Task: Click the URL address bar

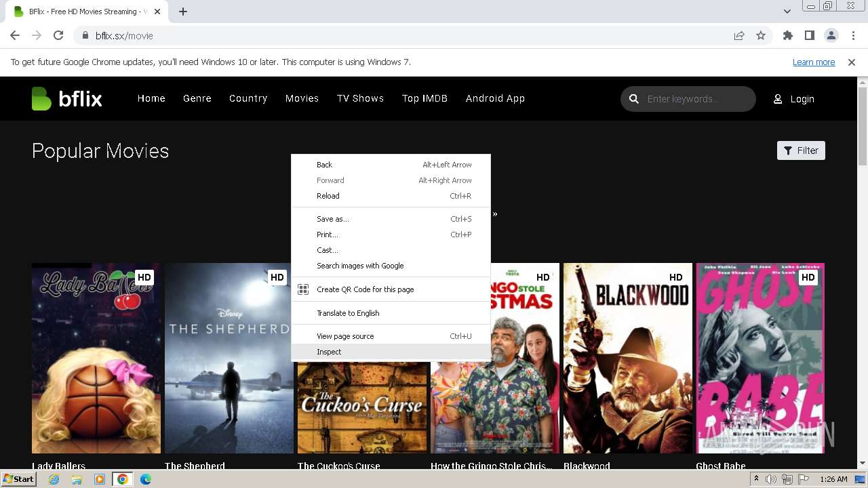Action: (407, 36)
